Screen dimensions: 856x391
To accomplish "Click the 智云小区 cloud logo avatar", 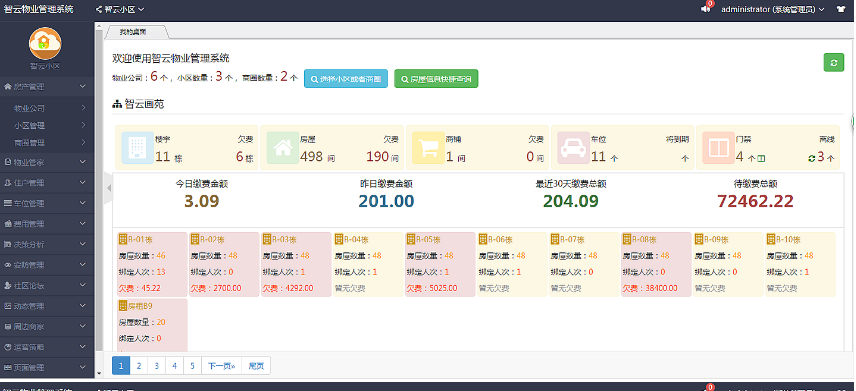I will [45, 43].
